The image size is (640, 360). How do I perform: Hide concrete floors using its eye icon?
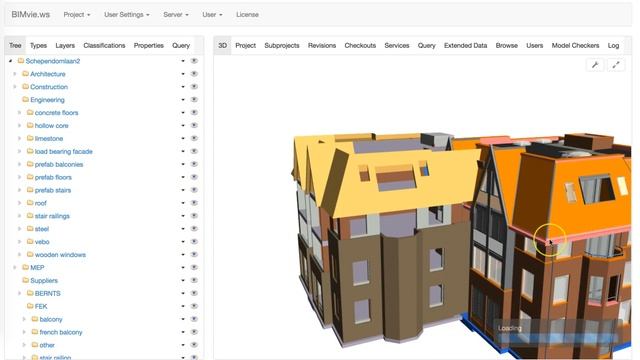pos(194,113)
